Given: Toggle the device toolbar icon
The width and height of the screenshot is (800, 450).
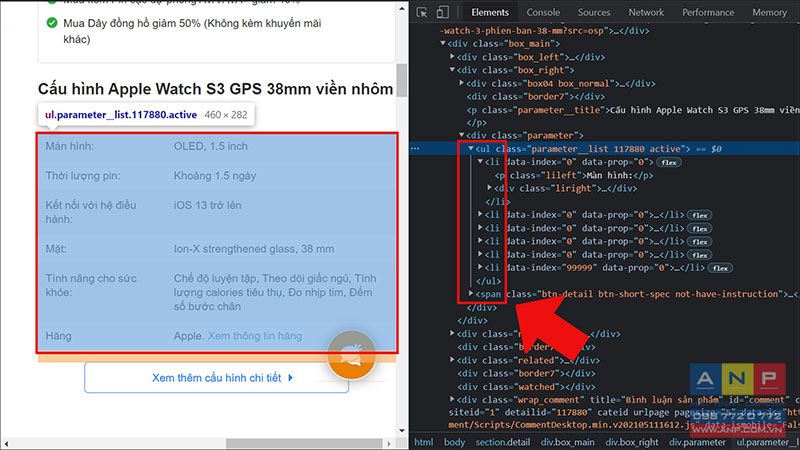Looking at the screenshot, I should click(442, 12).
